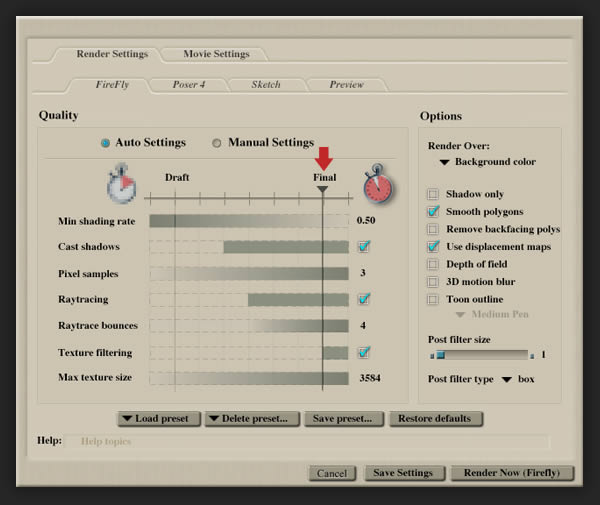Viewport: 600px width, 505px height.
Task: Click the Post filter size slider left end arrow
Action: pos(432,356)
